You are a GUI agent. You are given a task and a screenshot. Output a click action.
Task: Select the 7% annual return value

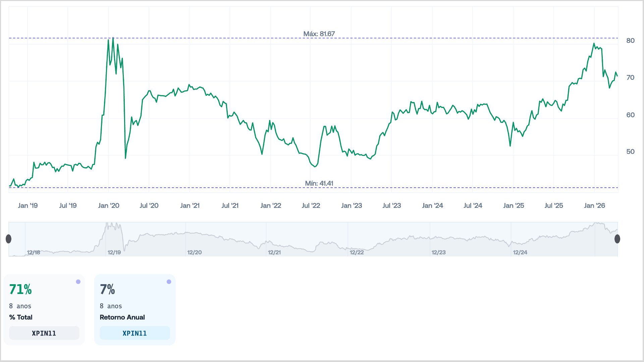107,290
